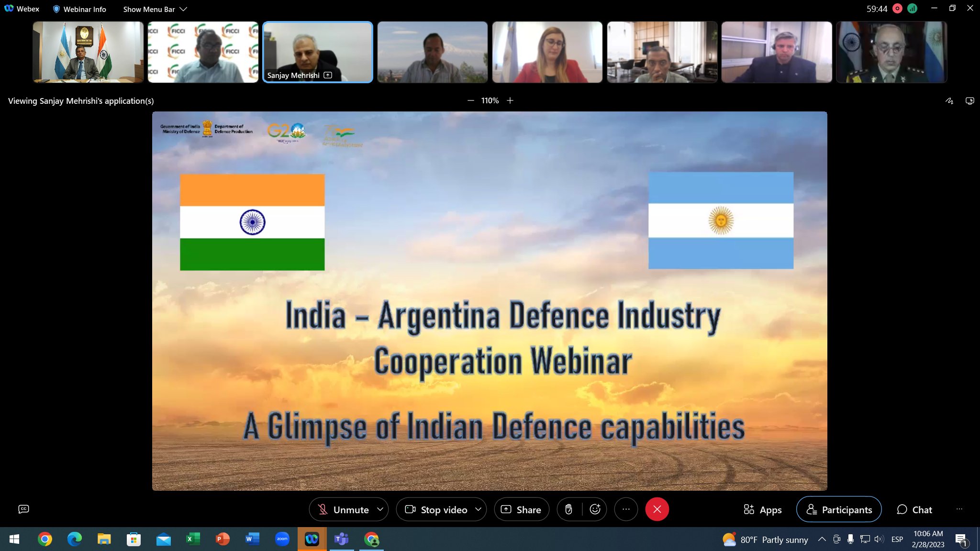
Task: Click the Share button
Action: point(521,510)
